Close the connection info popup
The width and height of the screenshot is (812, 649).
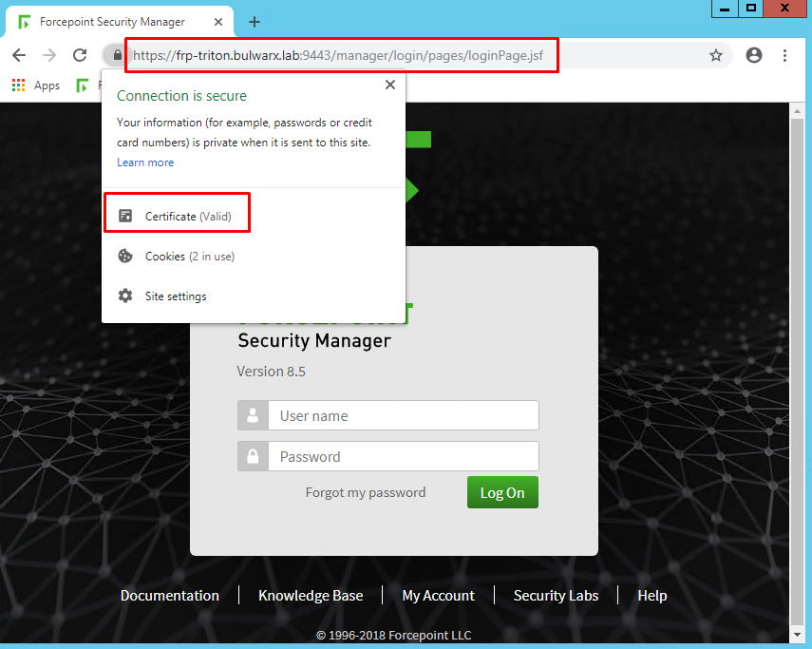[390, 85]
